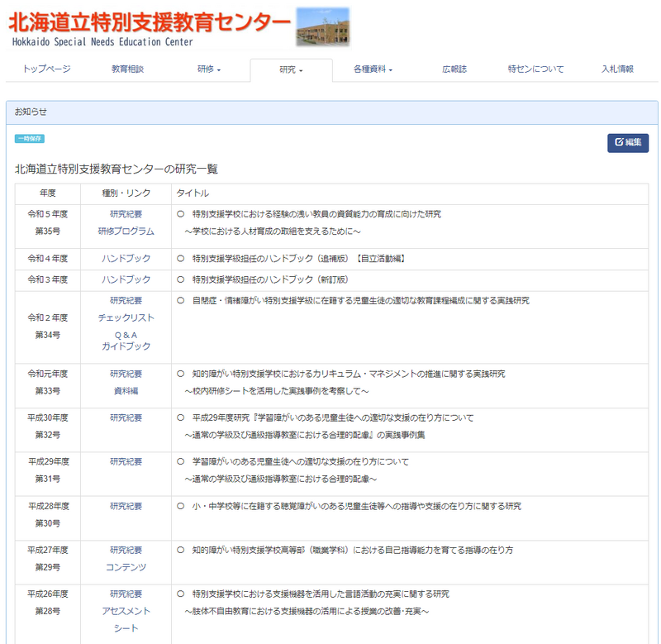
Task: Open the コンテンツ link
Action: pos(126,567)
